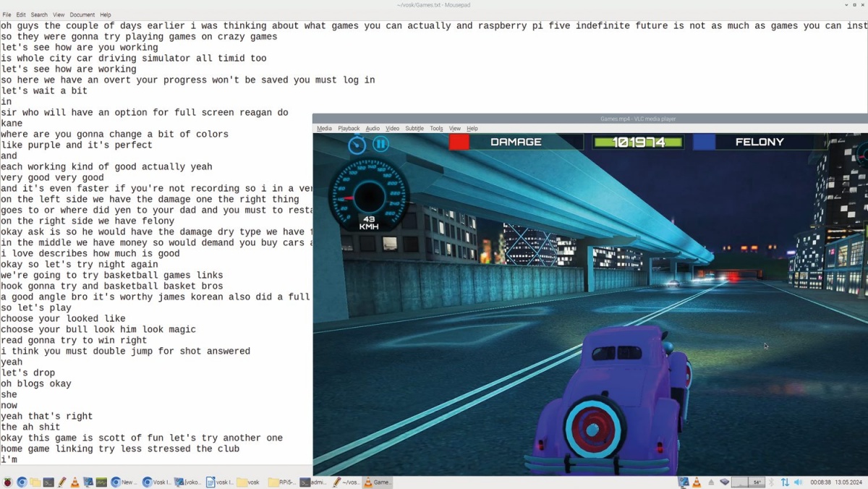
Task: Open Mousepad's Help menu
Action: point(106,14)
